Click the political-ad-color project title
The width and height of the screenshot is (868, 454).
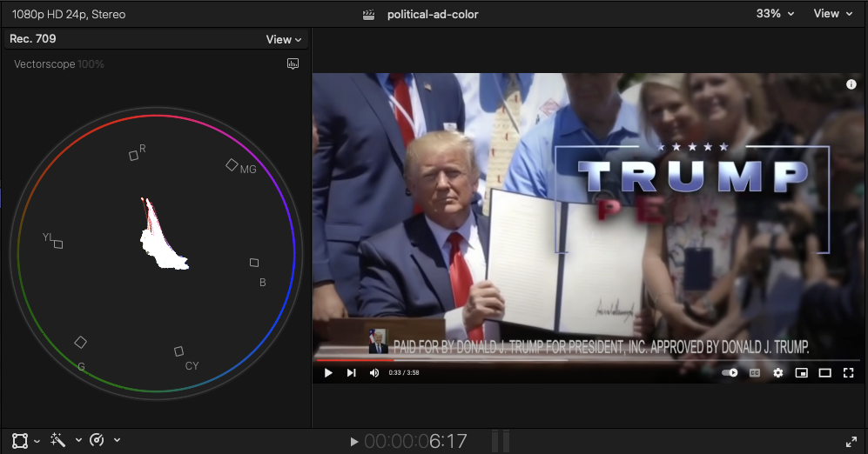coord(432,14)
